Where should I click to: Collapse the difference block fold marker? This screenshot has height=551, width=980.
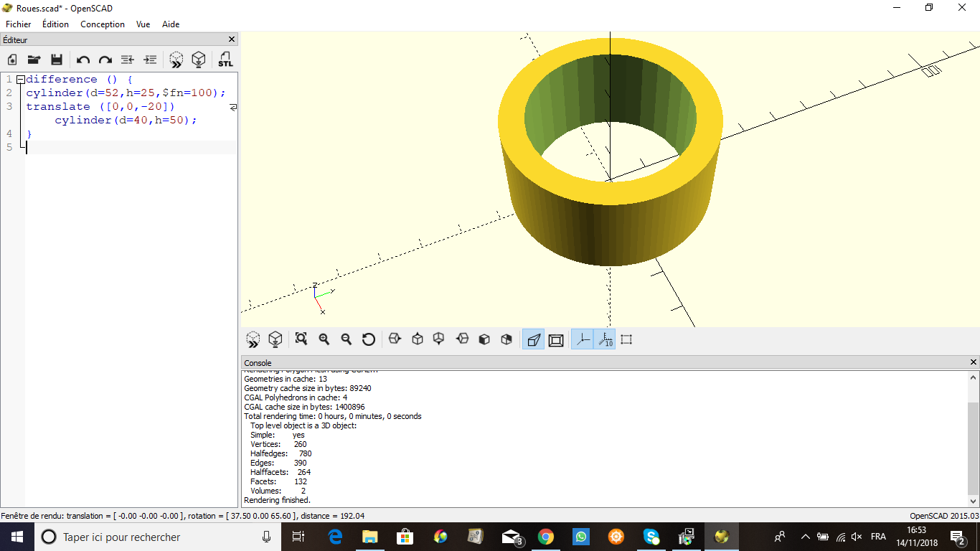(20, 80)
